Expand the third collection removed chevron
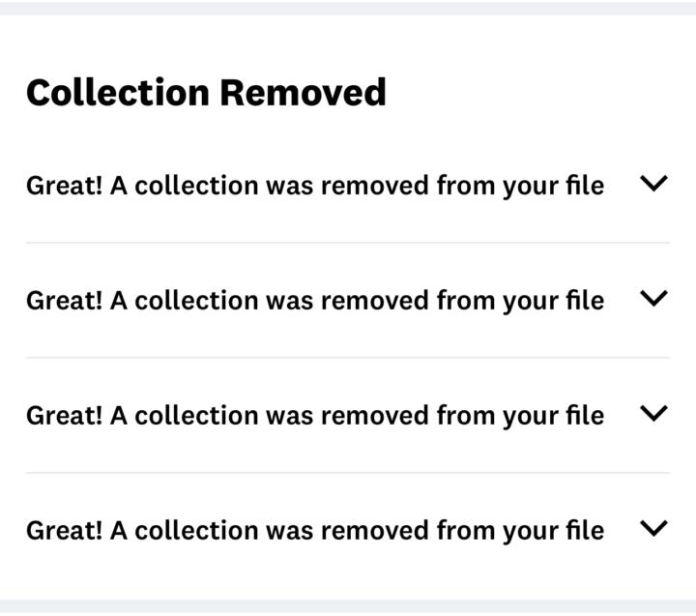The width and height of the screenshot is (696, 616). coord(654,414)
